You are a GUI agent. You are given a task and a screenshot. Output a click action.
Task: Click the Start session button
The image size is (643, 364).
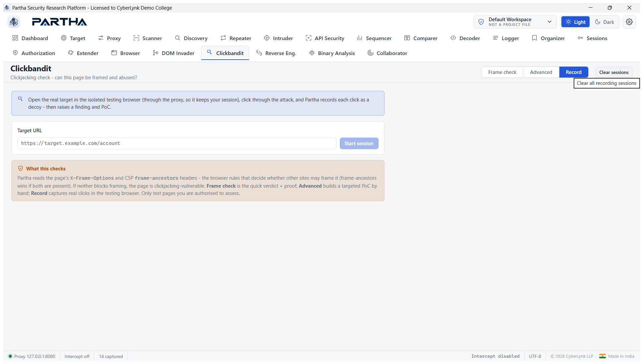pos(359,144)
